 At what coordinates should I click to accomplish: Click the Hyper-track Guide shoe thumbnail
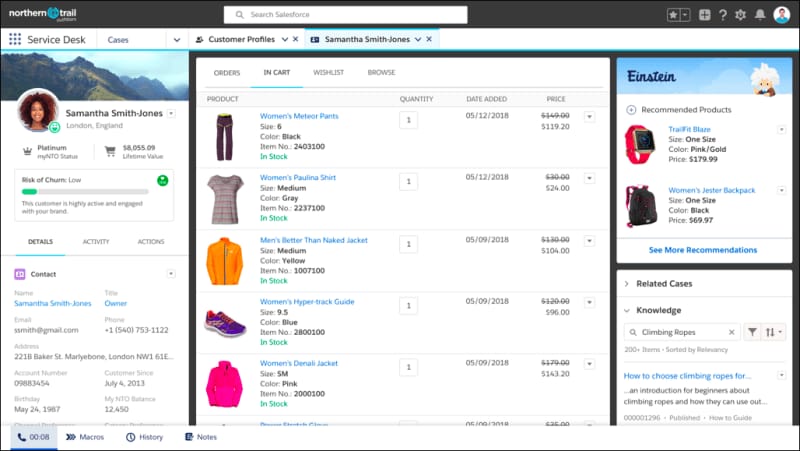[x=225, y=323]
